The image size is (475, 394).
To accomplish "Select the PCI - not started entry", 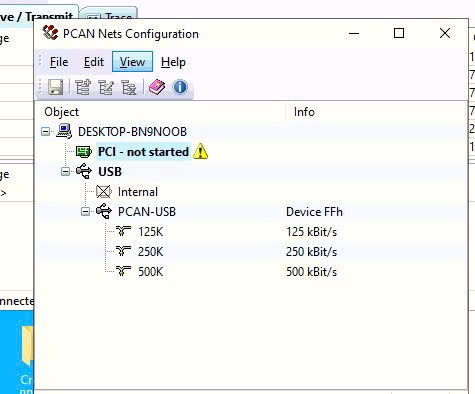I will (x=143, y=152).
